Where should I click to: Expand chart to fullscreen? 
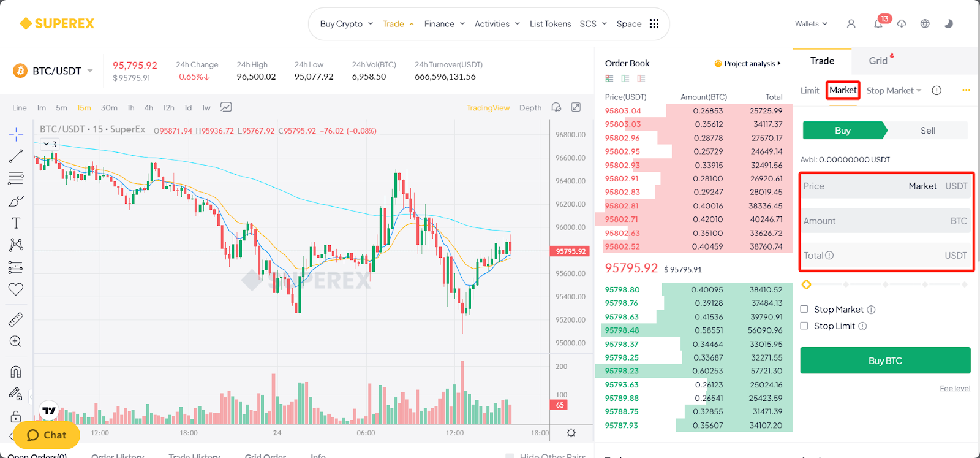pyautogui.click(x=576, y=107)
